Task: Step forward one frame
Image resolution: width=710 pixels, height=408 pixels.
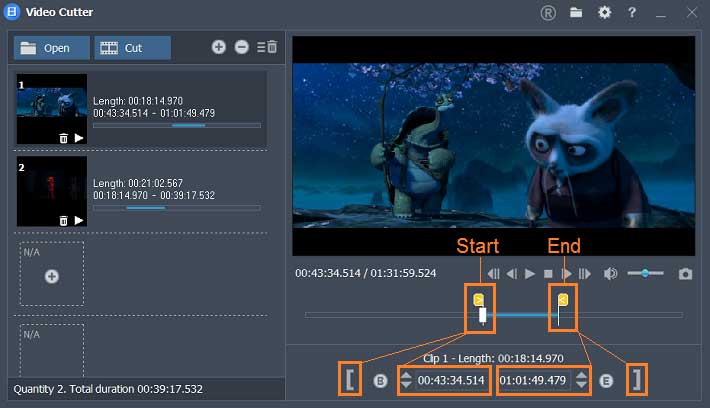Action: [566, 274]
